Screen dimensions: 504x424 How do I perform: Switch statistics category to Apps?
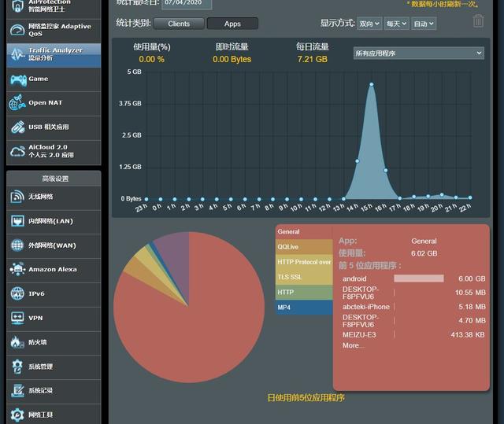click(232, 24)
